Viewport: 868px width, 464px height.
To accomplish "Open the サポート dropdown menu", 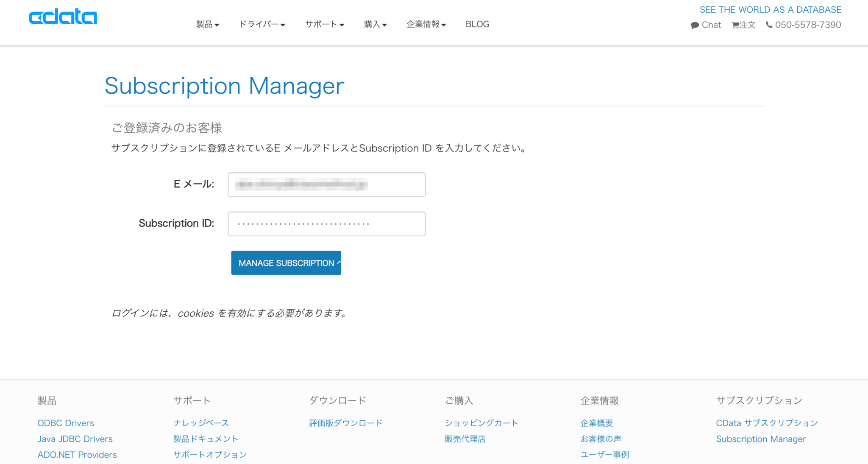I will [x=324, y=24].
